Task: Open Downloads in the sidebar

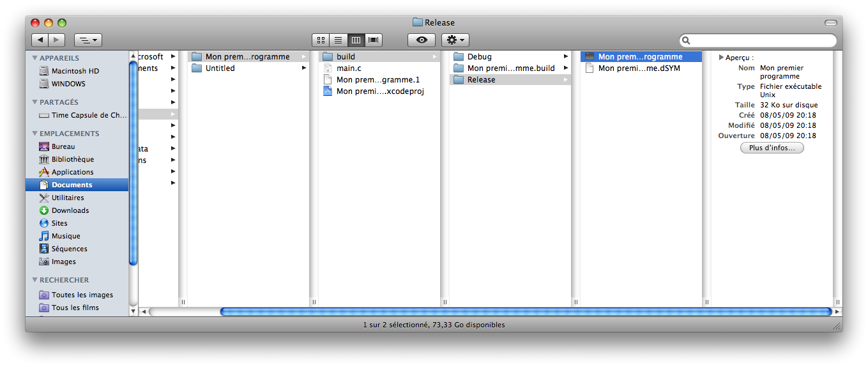Action: [77, 210]
